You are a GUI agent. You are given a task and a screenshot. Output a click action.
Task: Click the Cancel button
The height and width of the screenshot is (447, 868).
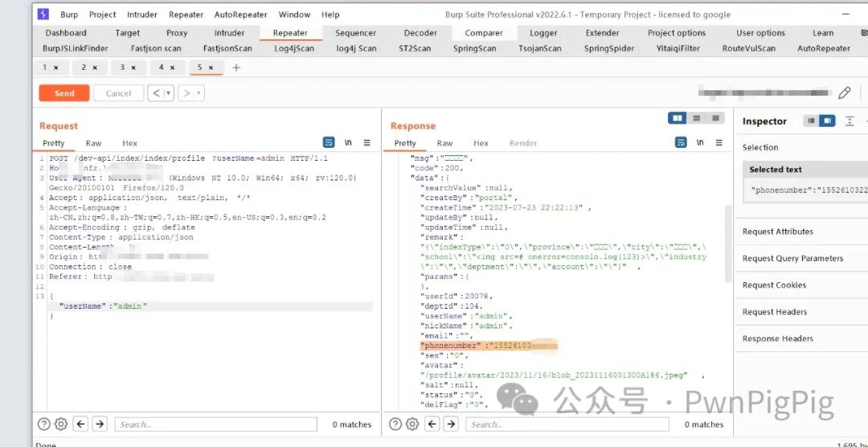pyautogui.click(x=118, y=93)
